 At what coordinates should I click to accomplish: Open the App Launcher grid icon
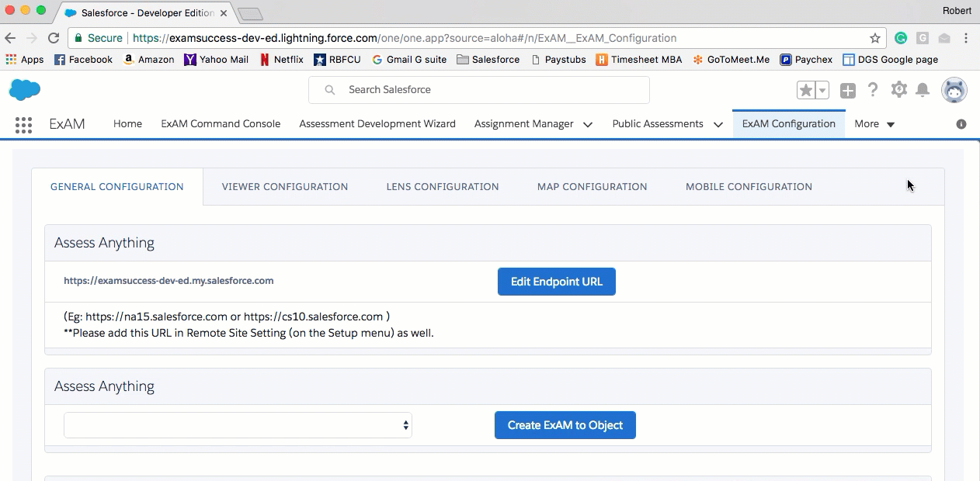(23, 124)
